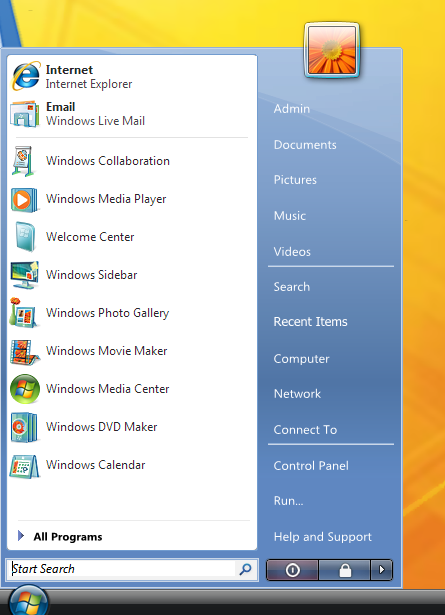Lock the computer with the padlock button
Viewport: 445px width, 615px height.
[x=345, y=570]
